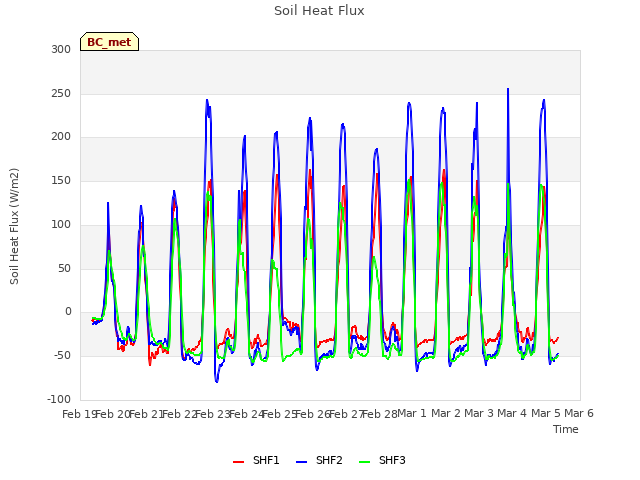Click the Mar 5 x-axis label

546,413
